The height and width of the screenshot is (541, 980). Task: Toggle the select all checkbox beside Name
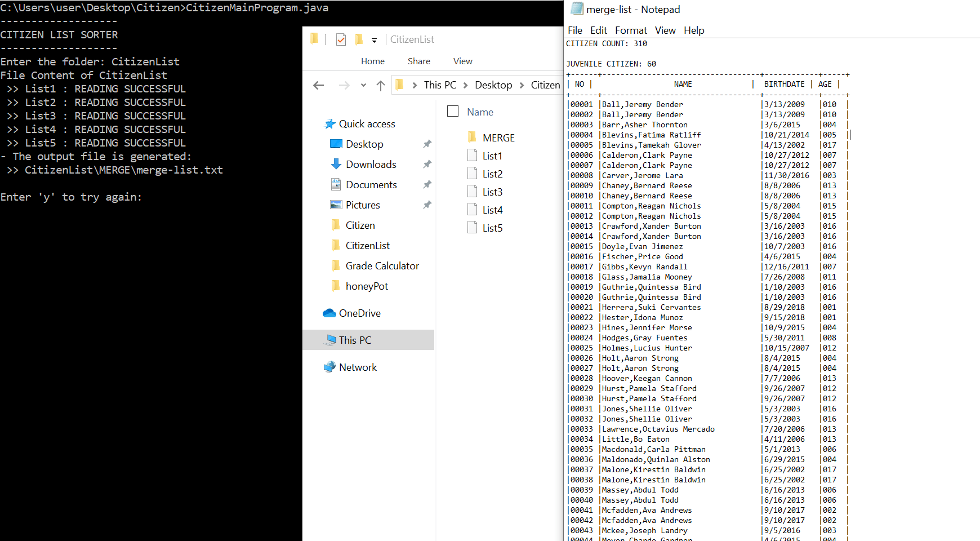point(453,111)
